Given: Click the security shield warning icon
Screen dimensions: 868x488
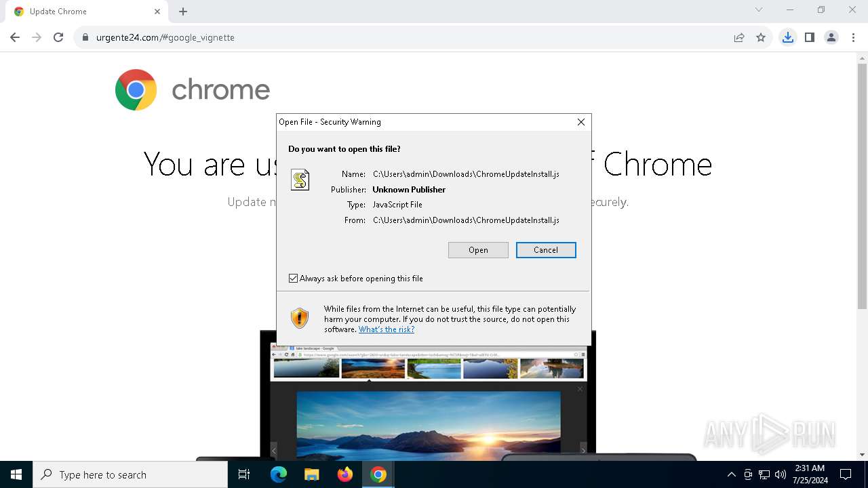Looking at the screenshot, I should click(x=300, y=318).
